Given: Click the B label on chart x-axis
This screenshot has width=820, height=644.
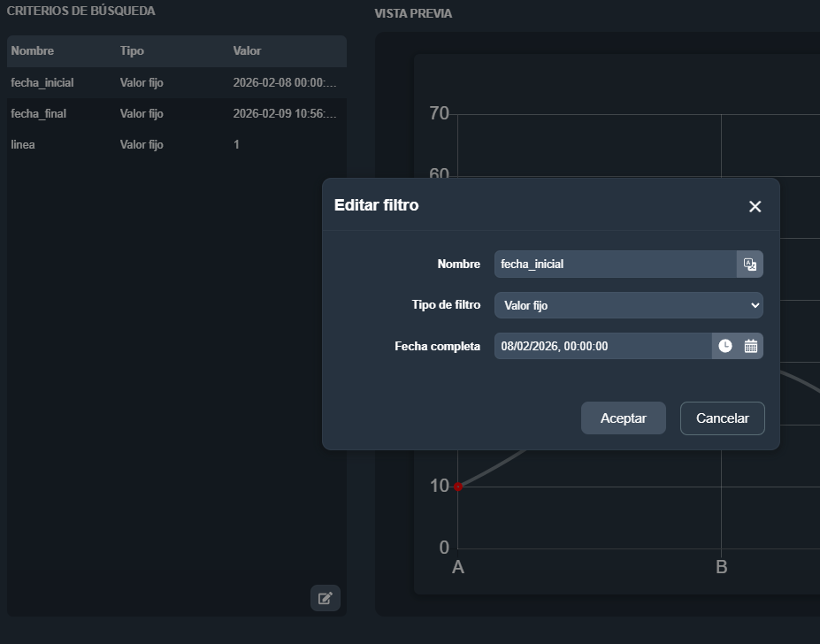Looking at the screenshot, I should coord(721,567).
